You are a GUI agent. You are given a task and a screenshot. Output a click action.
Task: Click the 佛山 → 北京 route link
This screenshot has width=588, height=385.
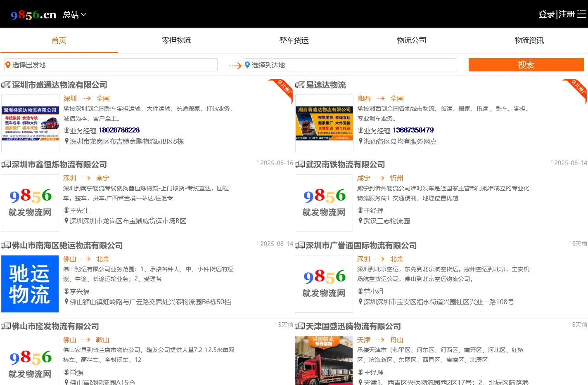pos(86,259)
